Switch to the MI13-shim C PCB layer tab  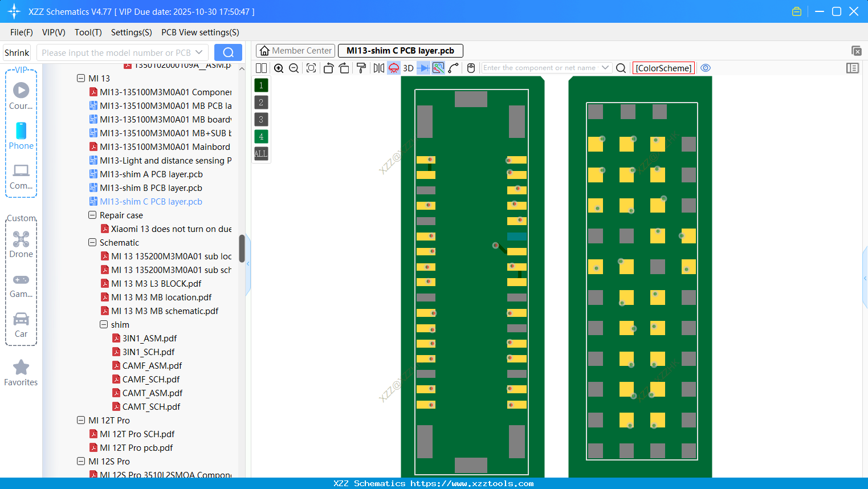400,50
